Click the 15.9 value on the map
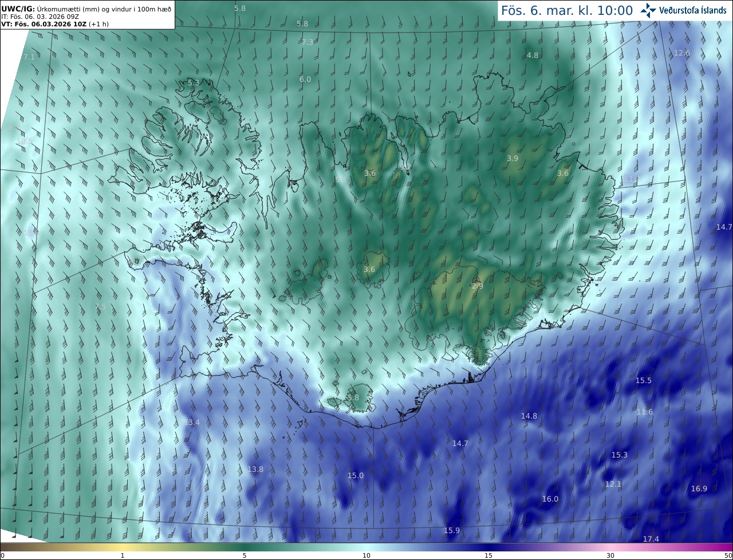 [x=452, y=531]
